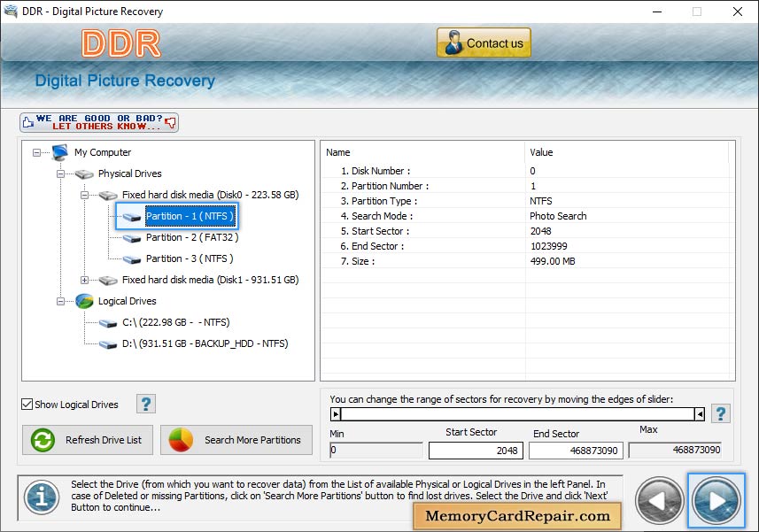This screenshot has height=532, width=759.
Task: Select Partition - 2 (FAT32)
Action: tap(192, 237)
